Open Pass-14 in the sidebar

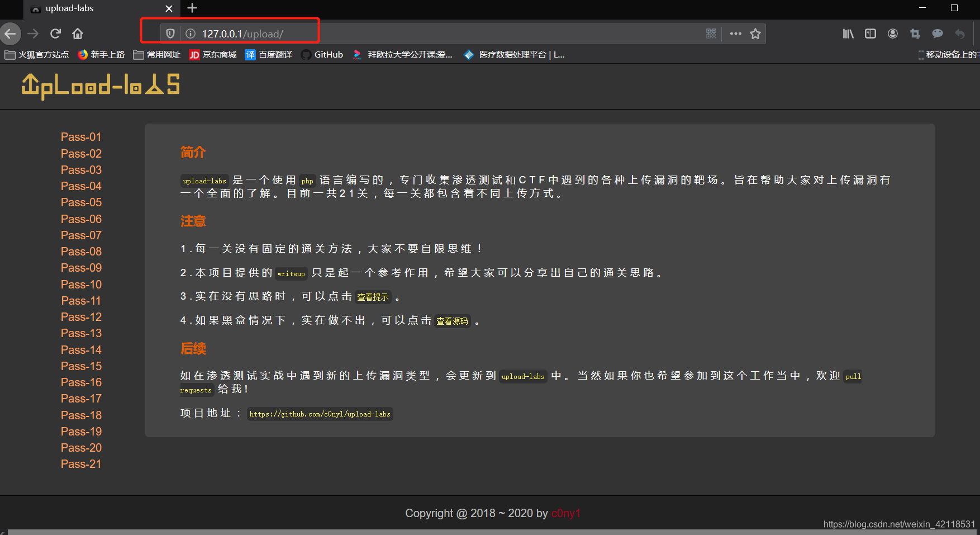(81, 350)
